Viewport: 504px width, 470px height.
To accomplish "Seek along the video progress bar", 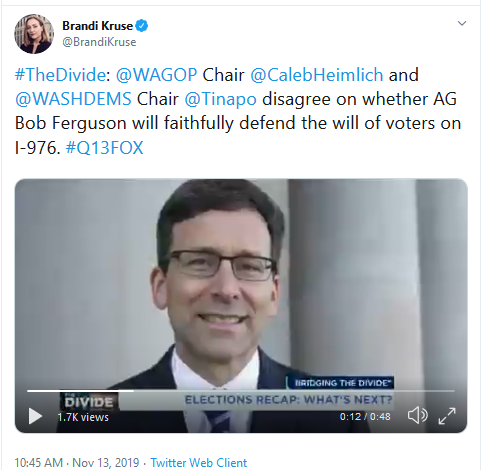I will click(x=241, y=391).
